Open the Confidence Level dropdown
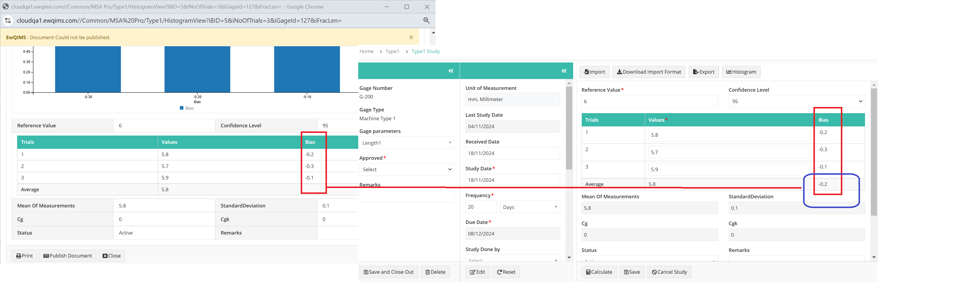Image resolution: width=980 pixels, height=282 pixels. (797, 101)
